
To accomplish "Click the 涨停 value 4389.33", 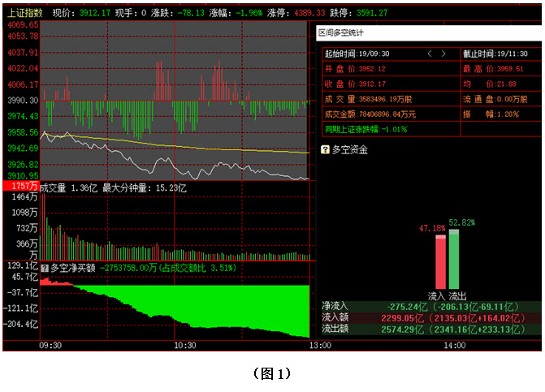I will click(x=309, y=13).
